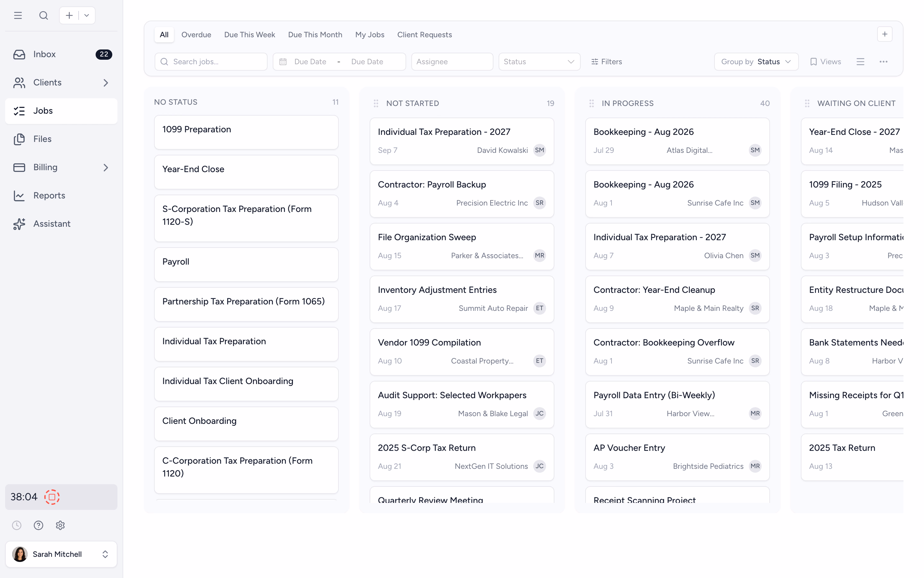The height and width of the screenshot is (578, 924).
Task: Open 2025 S-Corp Tax Return job
Action: coord(462,458)
